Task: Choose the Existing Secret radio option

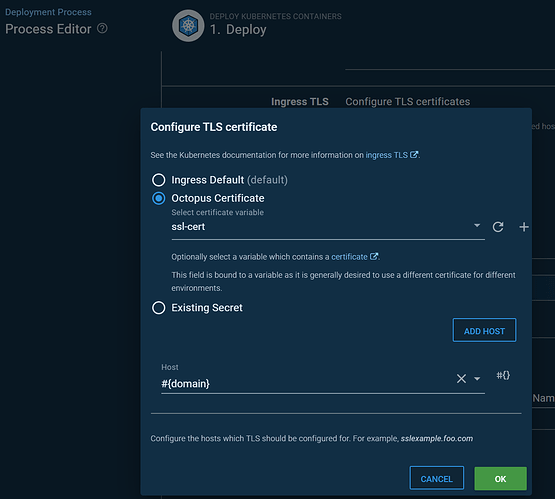Action: tap(159, 308)
